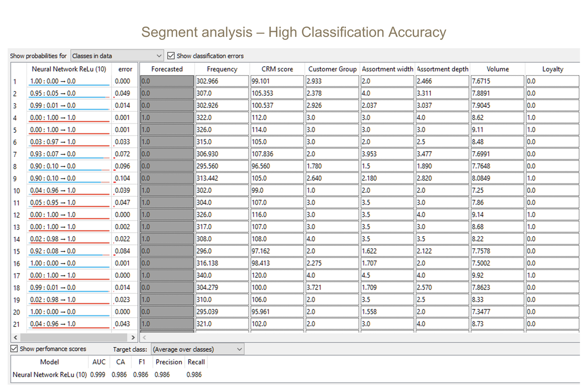Click the Assortment width column header
The height and width of the screenshot is (392, 588).
pyautogui.click(x=387, y=69)
